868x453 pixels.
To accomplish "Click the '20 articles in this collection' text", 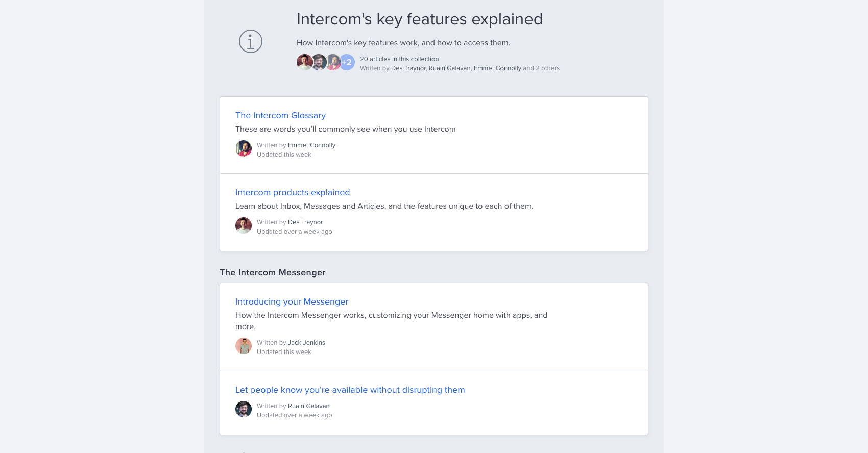I will pyautogui.click(x=399, y=59).
